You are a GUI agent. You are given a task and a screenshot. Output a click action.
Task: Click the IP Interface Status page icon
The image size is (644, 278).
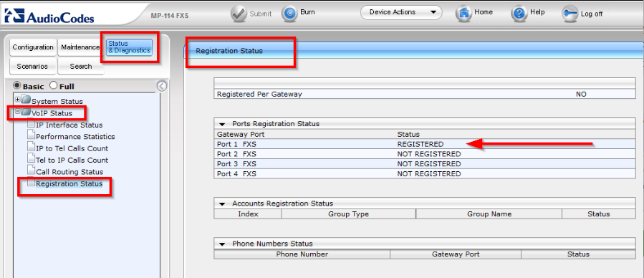pos(32,123)
